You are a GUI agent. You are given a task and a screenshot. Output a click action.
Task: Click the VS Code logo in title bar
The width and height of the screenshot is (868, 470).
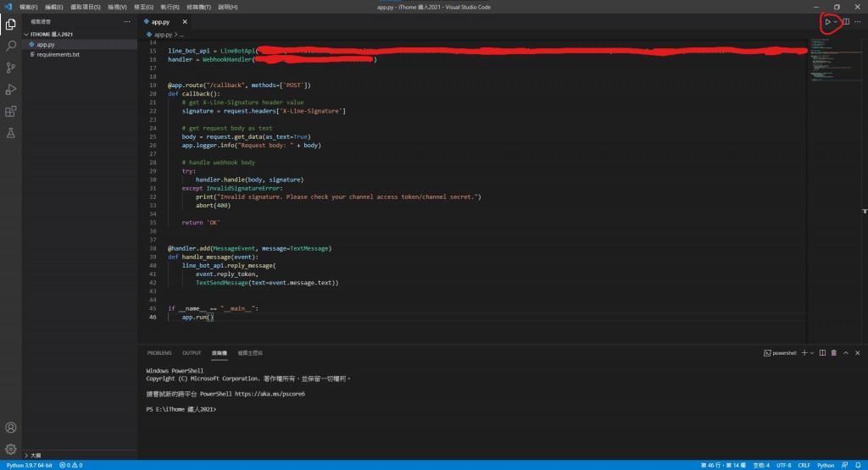pos(8,7)
